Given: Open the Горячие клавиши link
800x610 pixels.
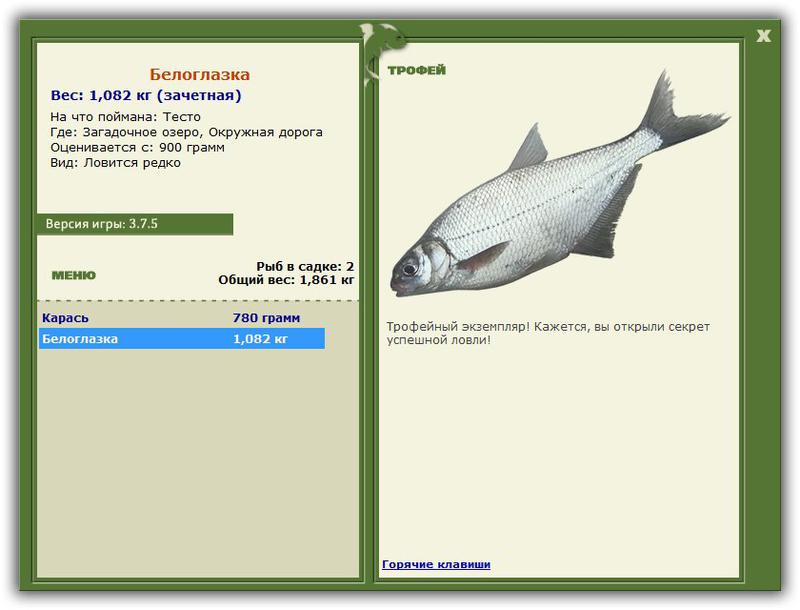Looking at the screenshot, I should click(x=436, y=564).
